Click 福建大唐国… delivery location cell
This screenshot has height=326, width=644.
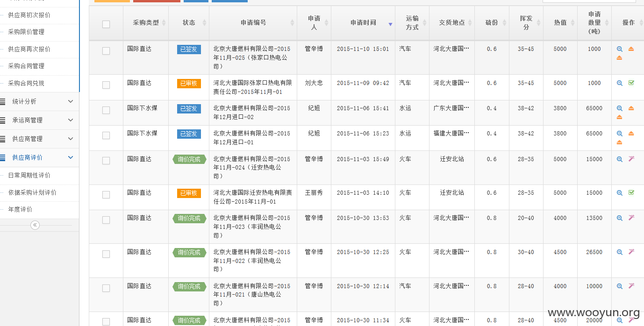click(x=451, y=134)
